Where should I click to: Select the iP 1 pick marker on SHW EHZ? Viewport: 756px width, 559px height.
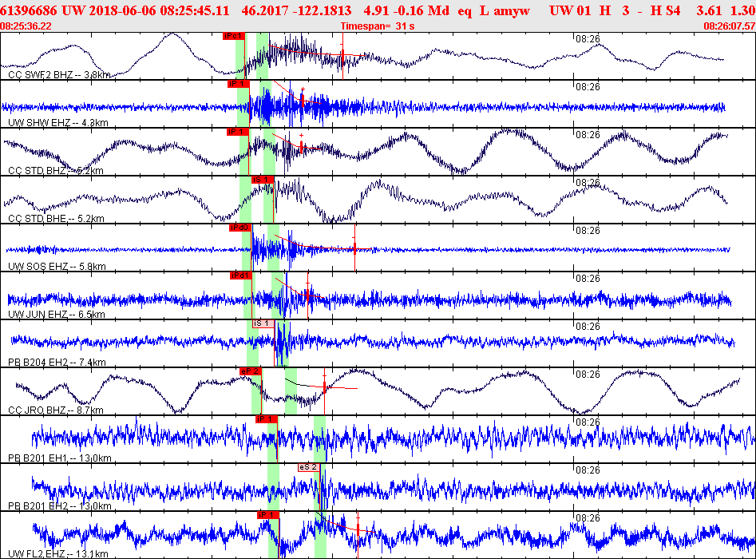[238, 84]
